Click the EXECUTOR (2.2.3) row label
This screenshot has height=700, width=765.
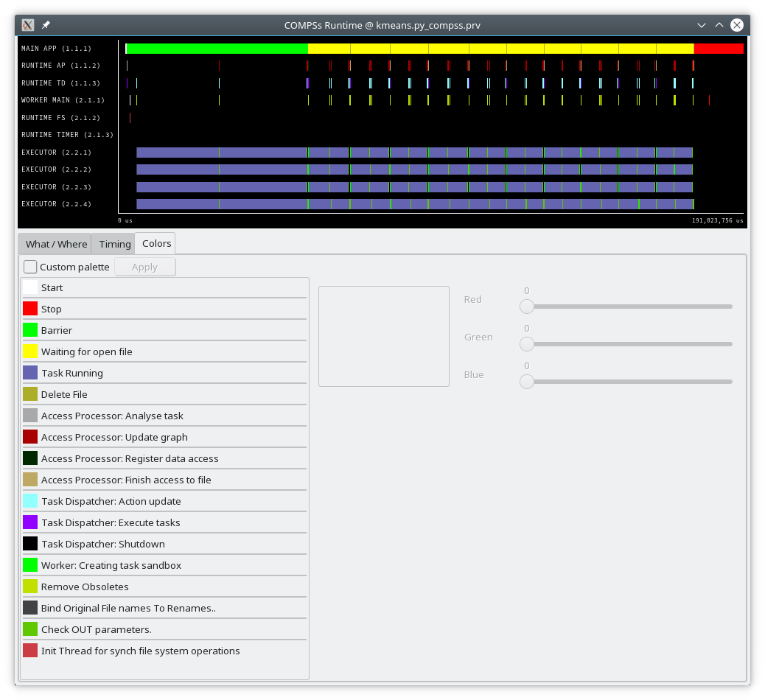coord(56,187)
